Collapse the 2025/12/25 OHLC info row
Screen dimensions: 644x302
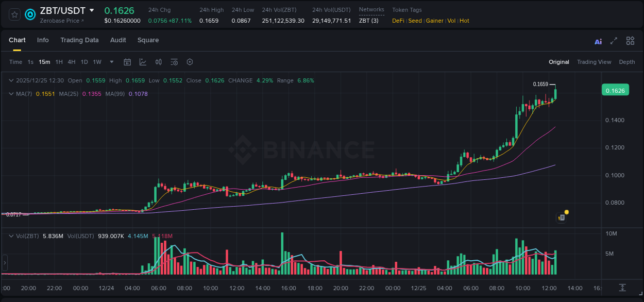[x=11, y=80]
